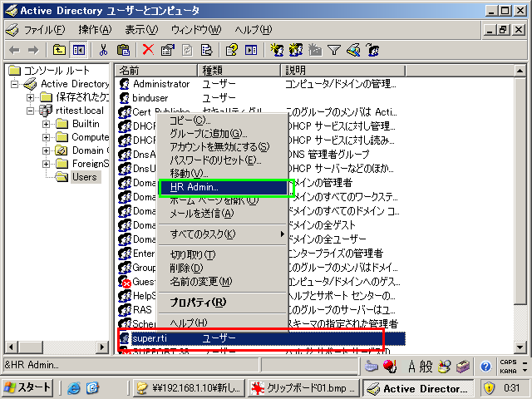Select the binduser user row
The image size is (532, 399).
point(150,98)
